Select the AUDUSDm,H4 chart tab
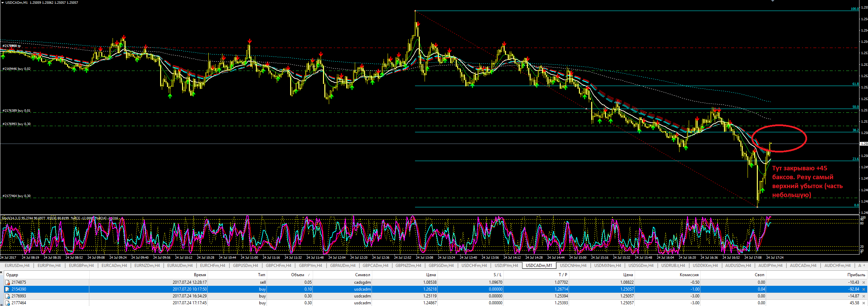The image size is (868, 306). (x=738, y=266)
